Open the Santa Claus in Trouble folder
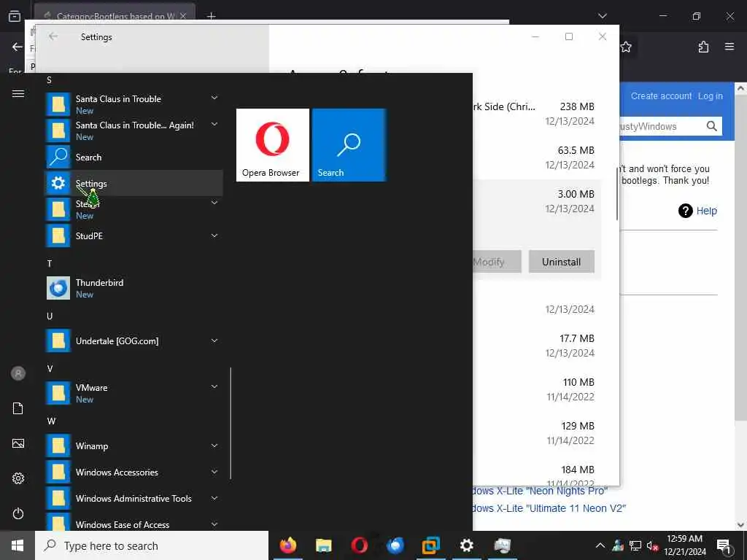 pyautogui.click(x=133, y=104)
